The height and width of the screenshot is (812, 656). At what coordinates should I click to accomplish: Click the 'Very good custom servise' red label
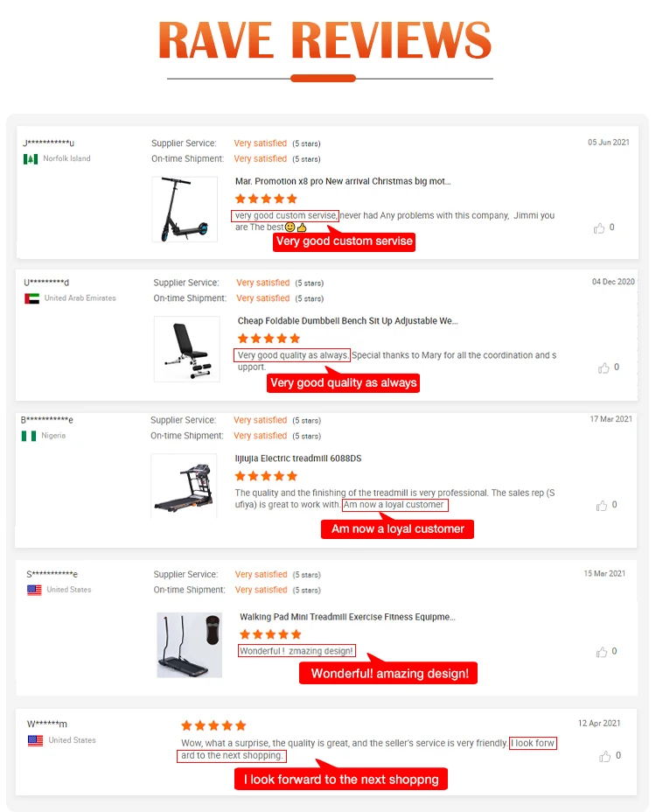pos(344,241)
